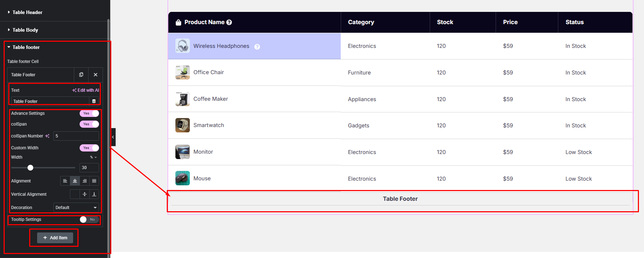Expand the Table Header section
Image resolution: width=644 pixels, height=258 pixels.
27,12
